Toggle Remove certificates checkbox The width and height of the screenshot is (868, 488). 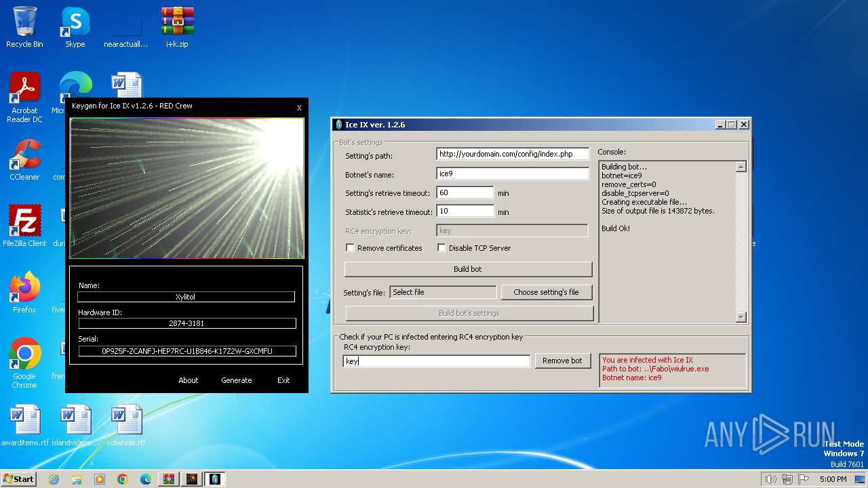pos(350,248)
